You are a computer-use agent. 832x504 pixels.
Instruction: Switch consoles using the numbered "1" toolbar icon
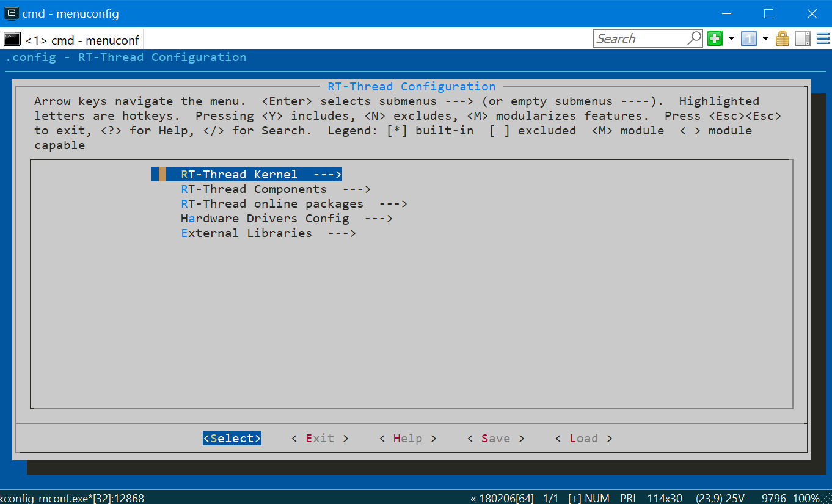pos(748,38)
